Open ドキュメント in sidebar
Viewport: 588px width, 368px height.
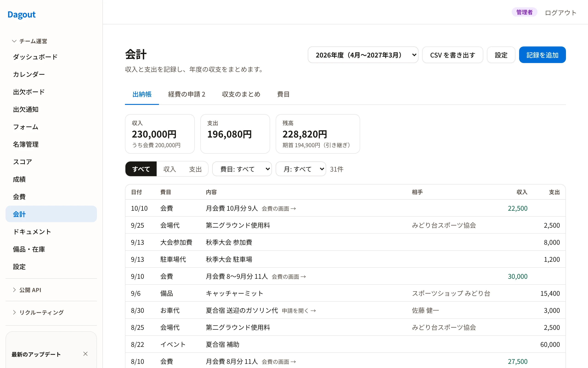tap(51, 232)
